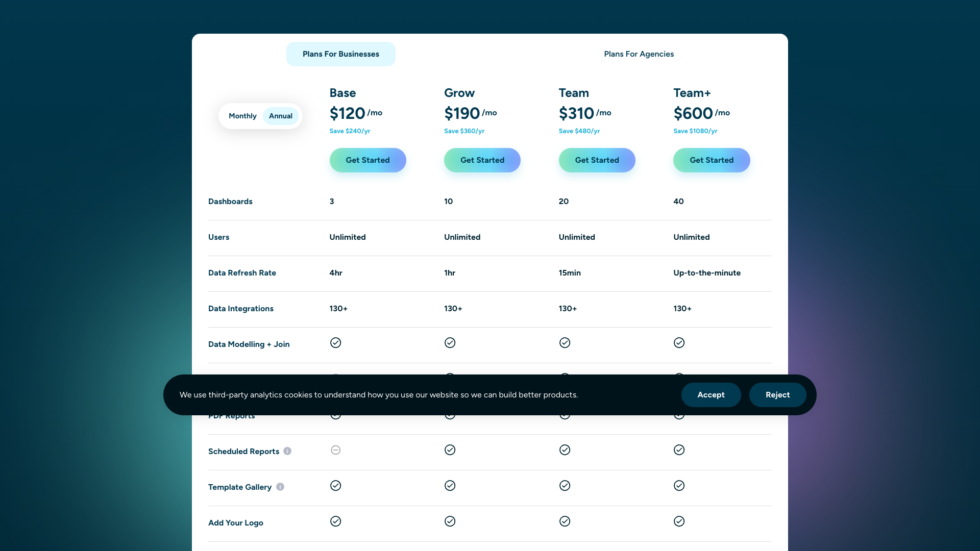Switch billing to Annual
The image size is (980, 551).
tap(280, 116)
